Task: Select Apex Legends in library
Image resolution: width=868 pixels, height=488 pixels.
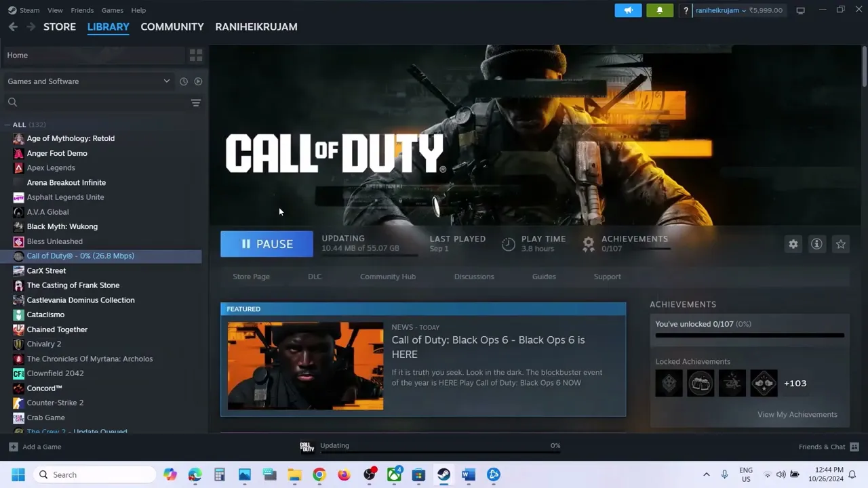Action: pyautogui.click(x=51, y=167)
